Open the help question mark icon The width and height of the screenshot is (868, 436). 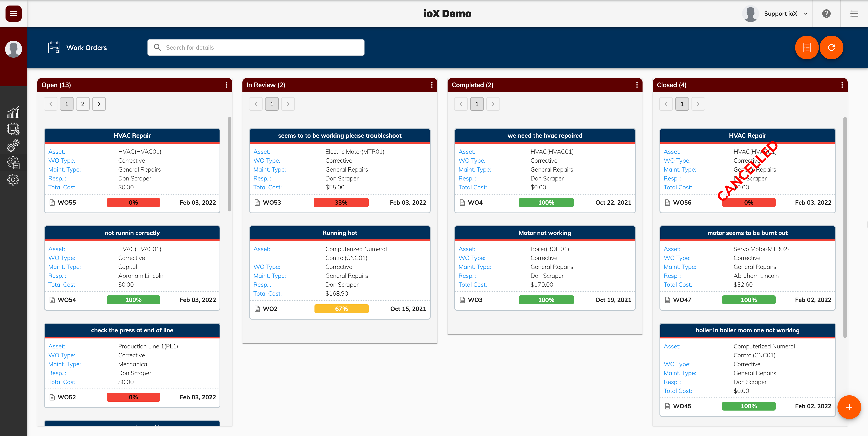pos(826,14)
